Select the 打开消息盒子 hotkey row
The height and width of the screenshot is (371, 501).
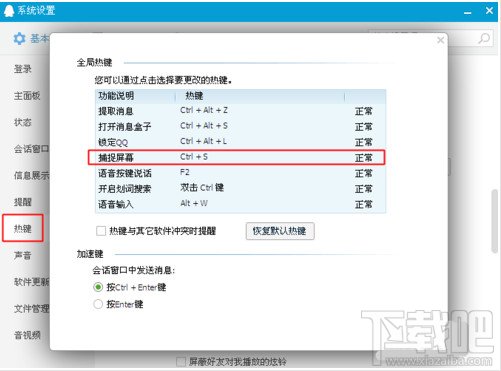click(x=240, y=127)
